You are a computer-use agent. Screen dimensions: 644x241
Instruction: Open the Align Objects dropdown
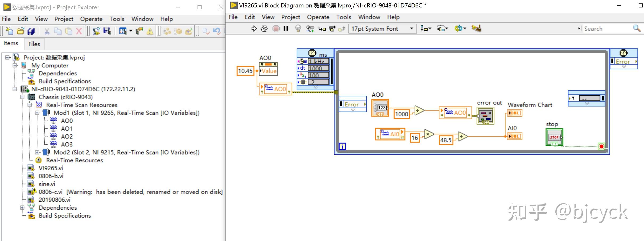click(x=425, y=28)
